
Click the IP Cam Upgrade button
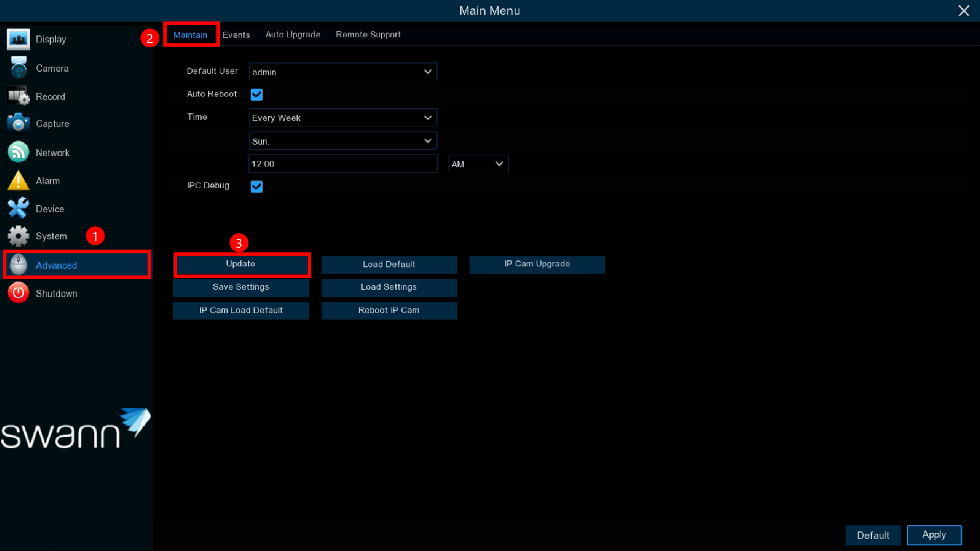[537, 264]
